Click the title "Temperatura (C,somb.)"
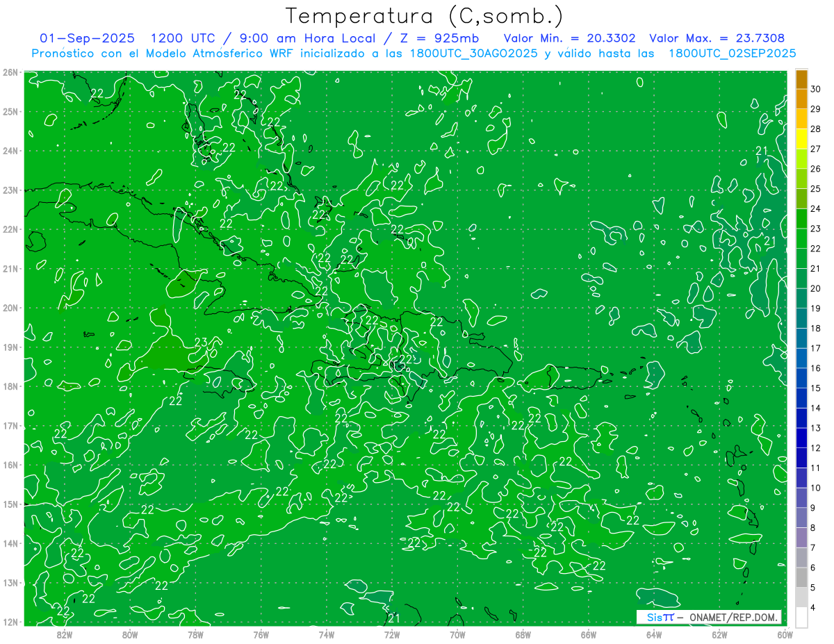The height and width of the screenshot is (644, 834). click(x=425, y=16)
